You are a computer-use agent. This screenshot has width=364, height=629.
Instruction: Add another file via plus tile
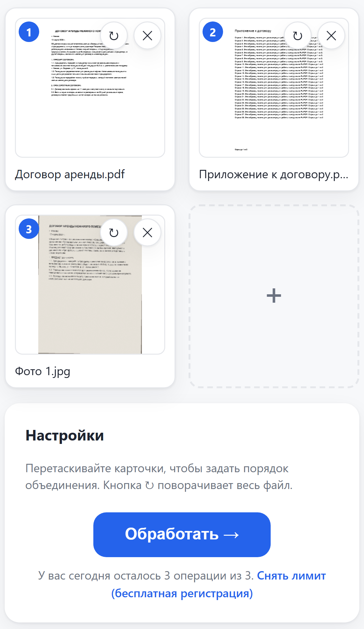[274, 296]
